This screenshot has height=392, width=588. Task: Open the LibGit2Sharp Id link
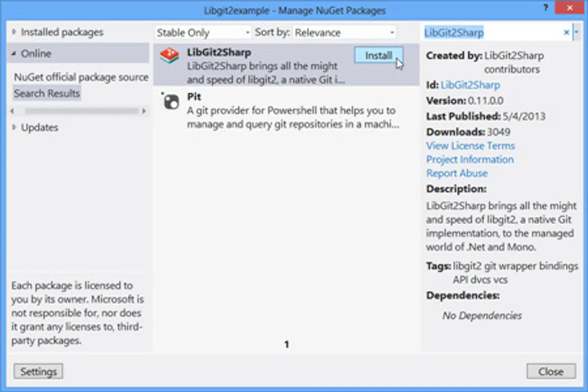coord(470,85)
